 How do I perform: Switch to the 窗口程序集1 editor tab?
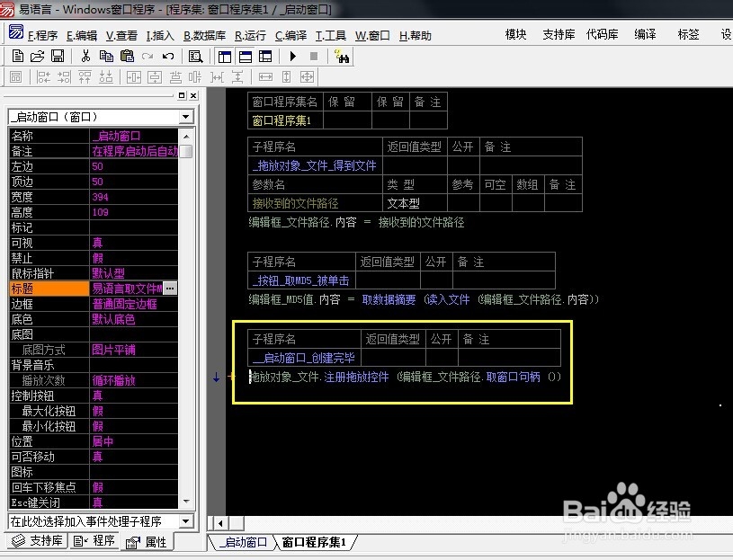pos(314,542)
